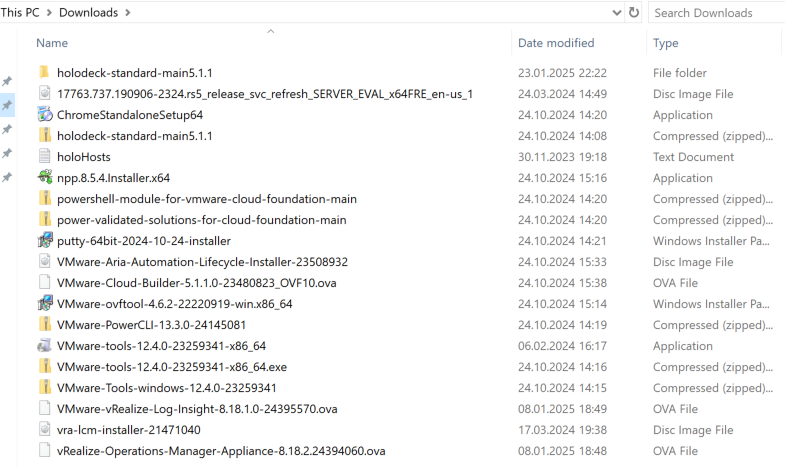Select the 17763.737.190906-2324.rs5_release file name

click(x=265, y=94)
